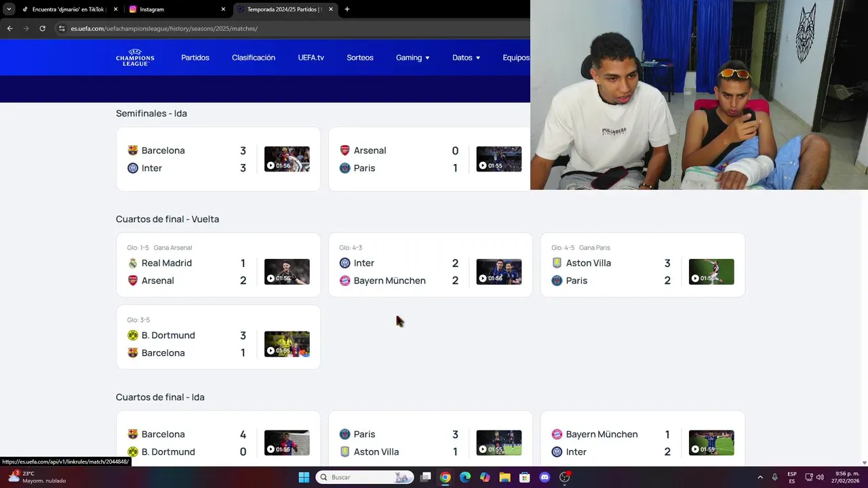868x488 pixels.
Task: Open Task View from the taskbar
Action: 425,477
